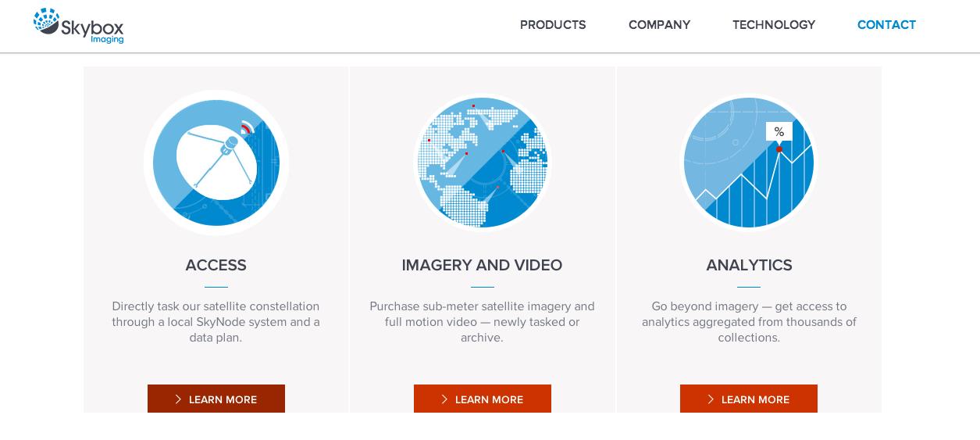Click the chevron arrow in Access Learn More
Viewport: 980px width, 440px height.
point(178,399)
